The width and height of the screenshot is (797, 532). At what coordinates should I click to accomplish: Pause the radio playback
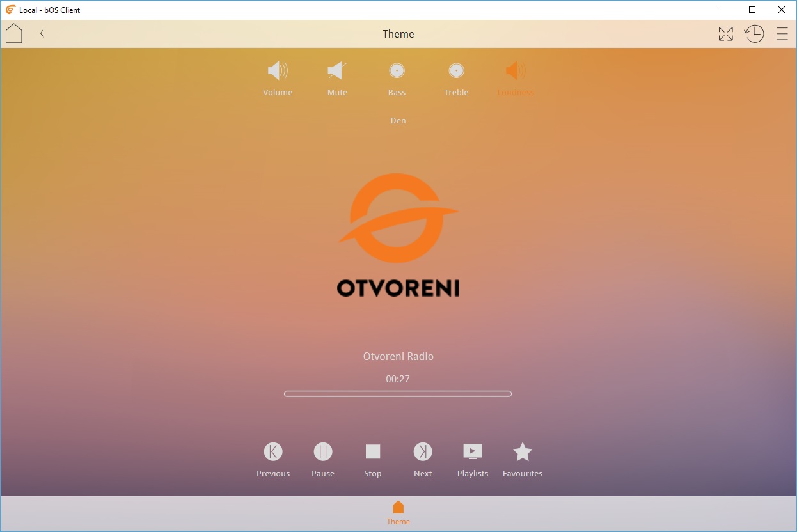point(323,452)
